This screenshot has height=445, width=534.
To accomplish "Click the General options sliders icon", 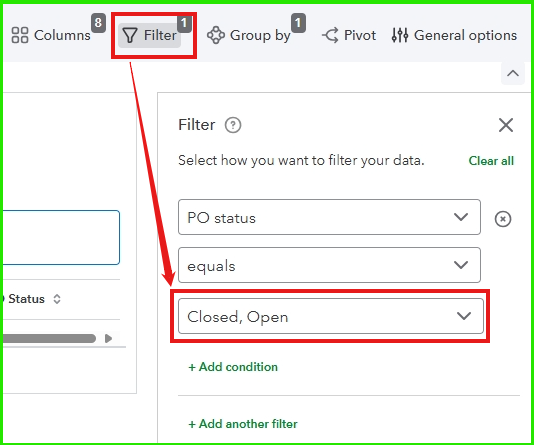I will (400, 35).
